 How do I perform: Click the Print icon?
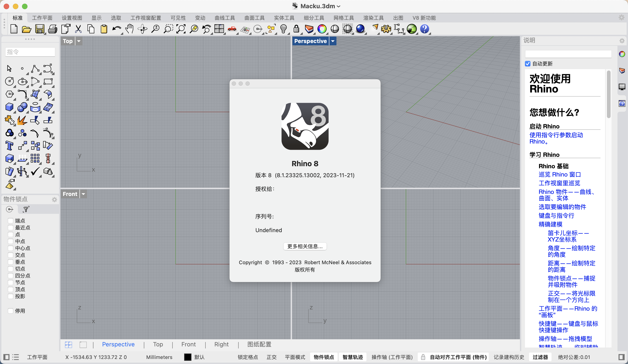click(52, 29)
